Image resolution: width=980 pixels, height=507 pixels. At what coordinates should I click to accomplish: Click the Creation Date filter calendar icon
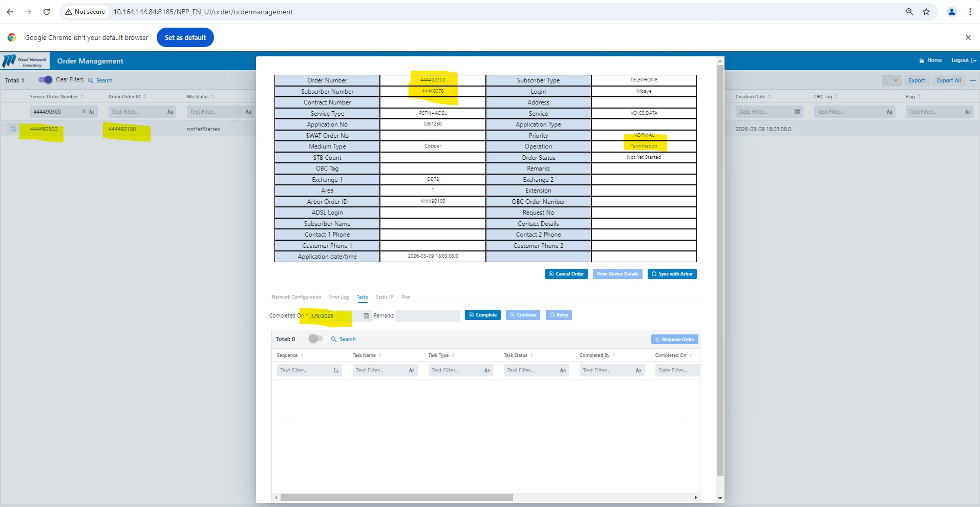pyautogui.click(x=797, y=112)
